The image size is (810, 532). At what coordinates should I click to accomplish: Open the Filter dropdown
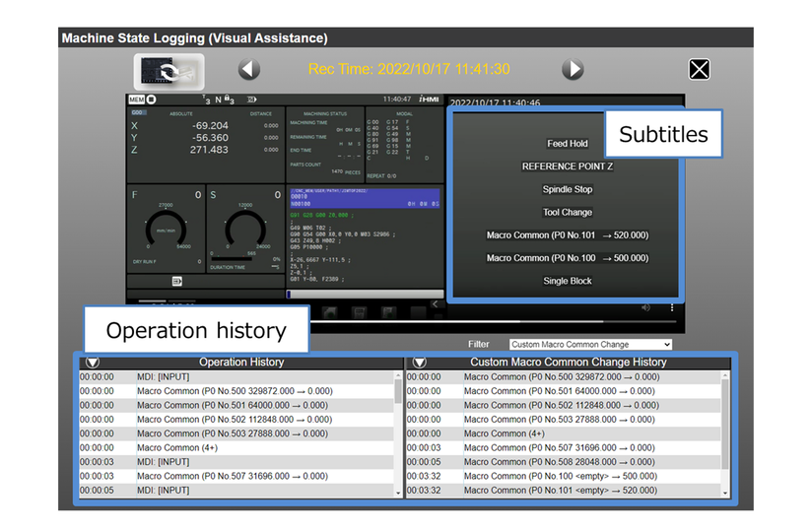(589, 344)
